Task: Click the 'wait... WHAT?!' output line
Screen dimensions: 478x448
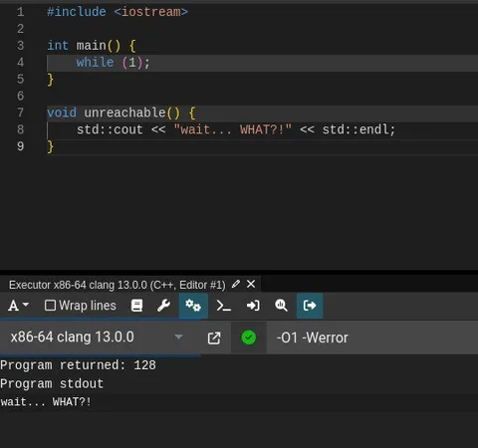Action: coord(46,402)
